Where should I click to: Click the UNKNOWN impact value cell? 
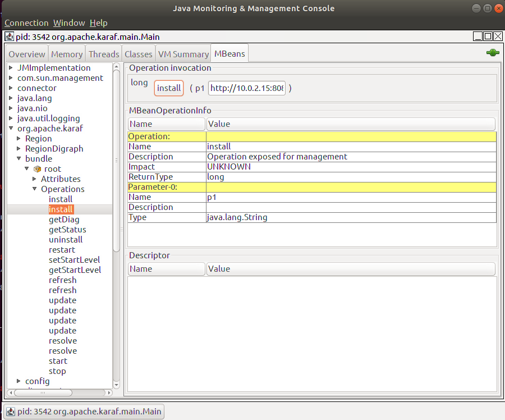351,167
